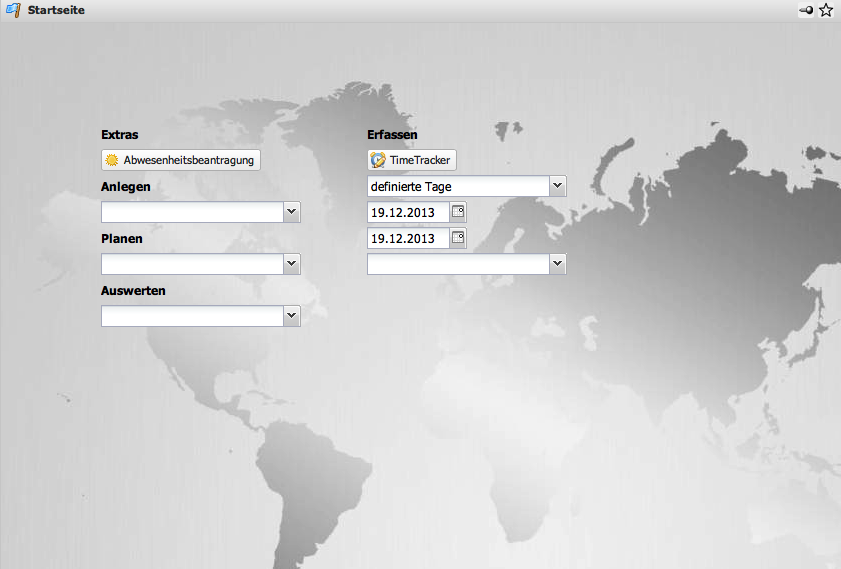Screen dimensions: 841x569
Task: Open the calendar picker for the first date
Action: 458,212
